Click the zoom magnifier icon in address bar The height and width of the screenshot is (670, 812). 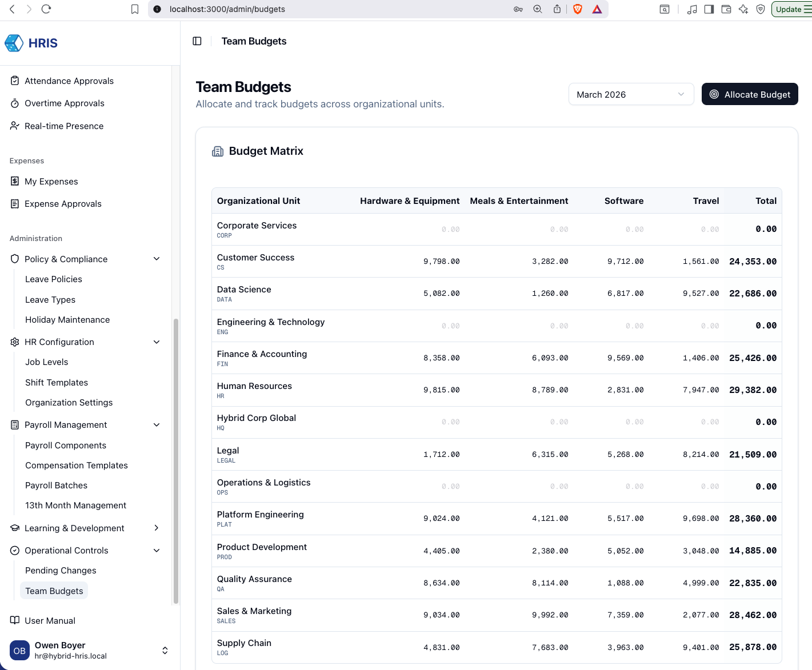click(x=538, y=9)
